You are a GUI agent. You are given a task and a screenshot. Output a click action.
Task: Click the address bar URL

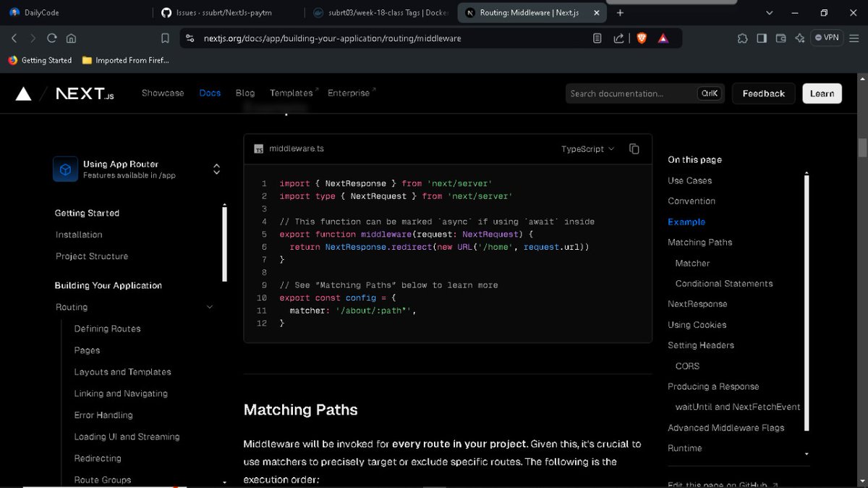[332, 38]
